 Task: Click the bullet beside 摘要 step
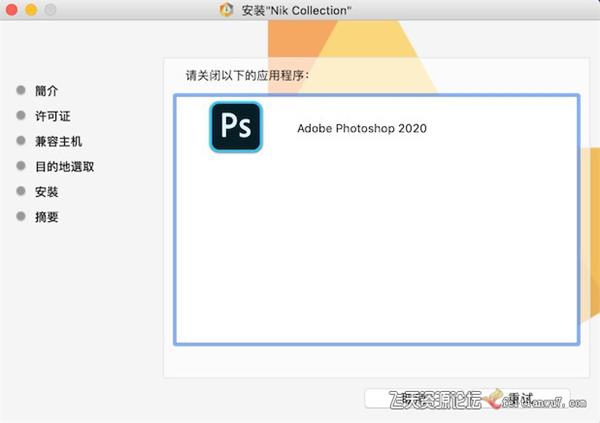[21, 216]
